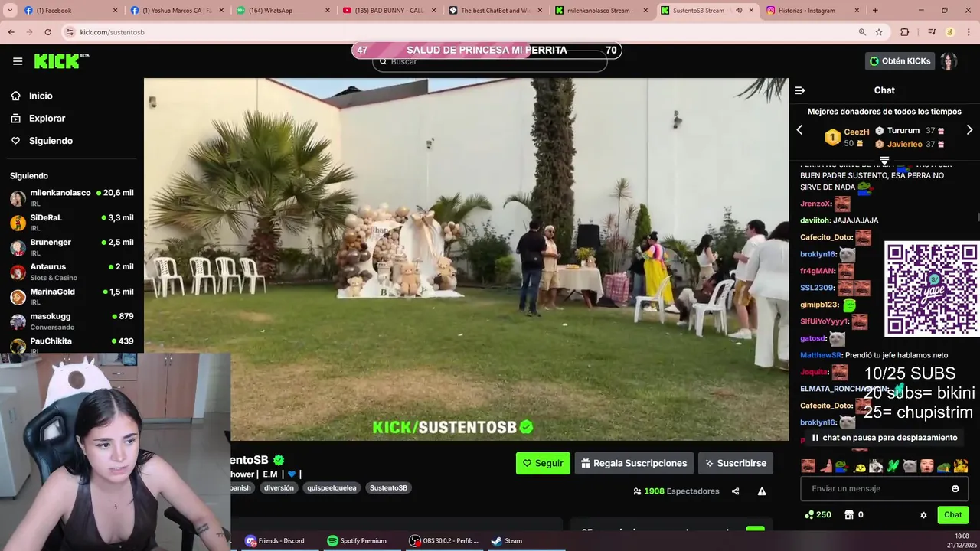Show previous top donors
Viewport: 980px width, 551px height.
(799, 130)
